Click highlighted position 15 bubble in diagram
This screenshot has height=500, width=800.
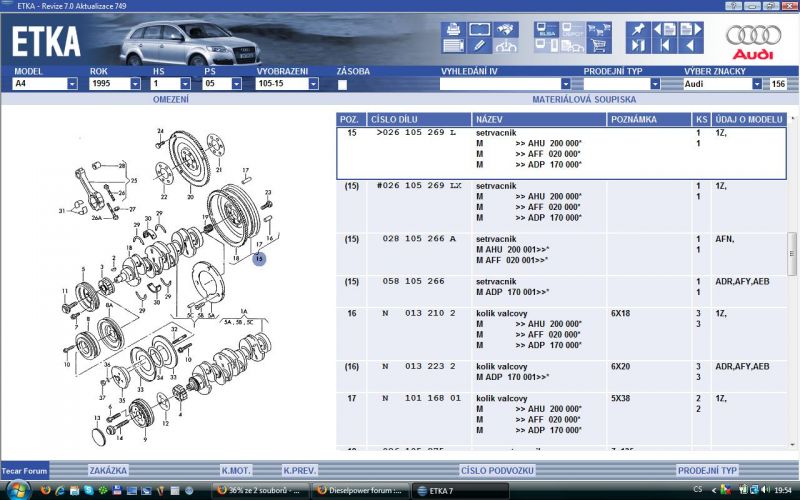coord(259,259)
